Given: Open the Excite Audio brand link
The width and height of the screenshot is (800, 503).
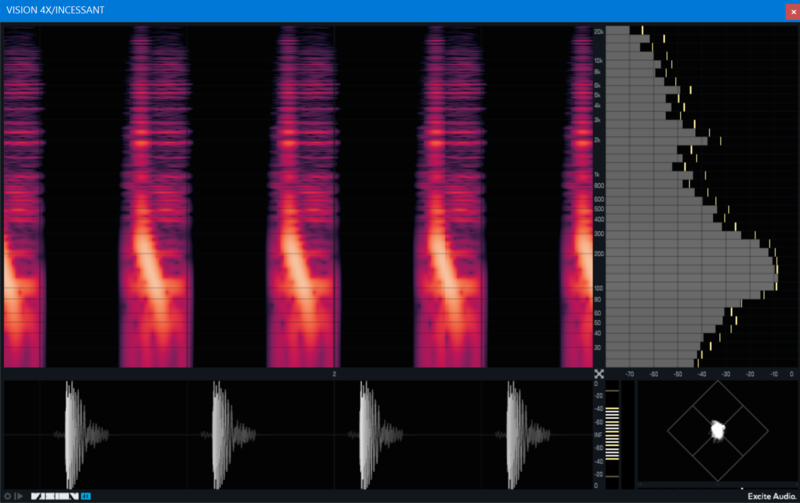Looking at the screenshot, I should (x=772, y=496).
